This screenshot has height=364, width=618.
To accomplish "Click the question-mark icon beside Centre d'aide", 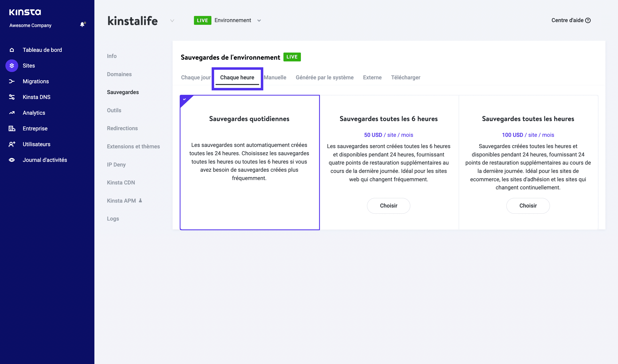I will pos(588,20).
